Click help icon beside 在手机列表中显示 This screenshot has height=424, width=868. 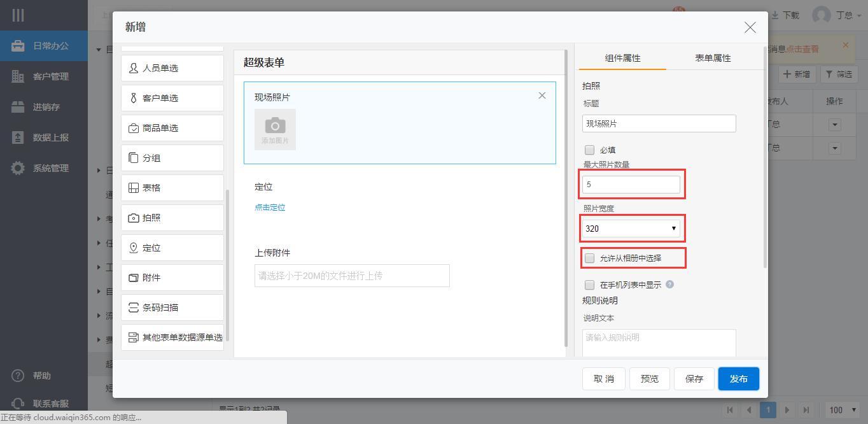(x=669, y=285)
